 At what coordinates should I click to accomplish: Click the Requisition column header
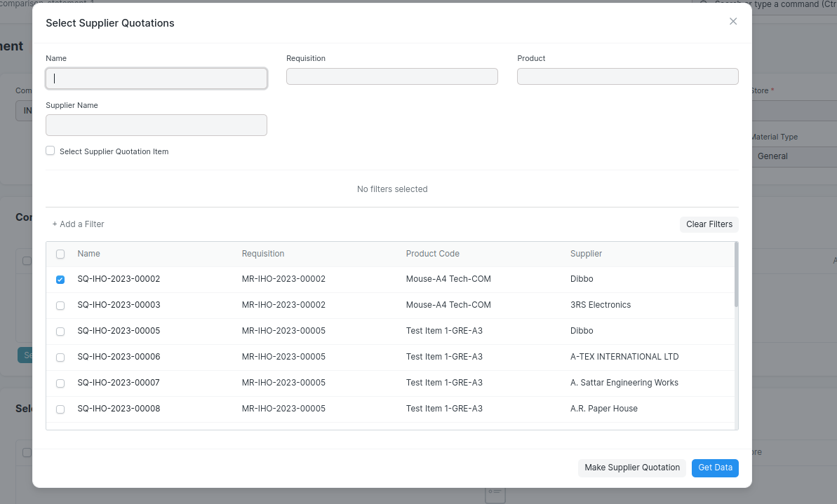pyautogui.click(x=263, y=254)
